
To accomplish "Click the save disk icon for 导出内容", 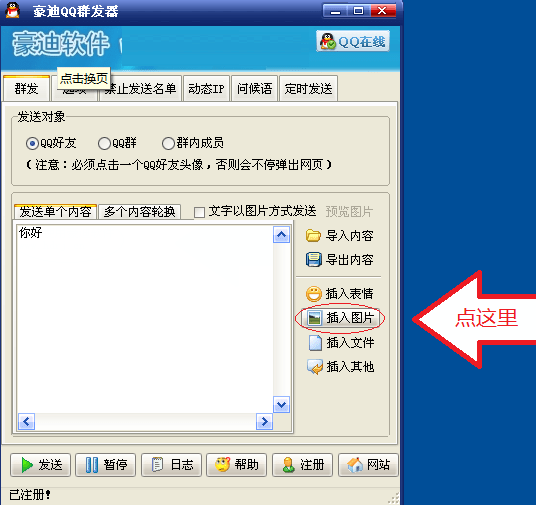I will point(313,260).
